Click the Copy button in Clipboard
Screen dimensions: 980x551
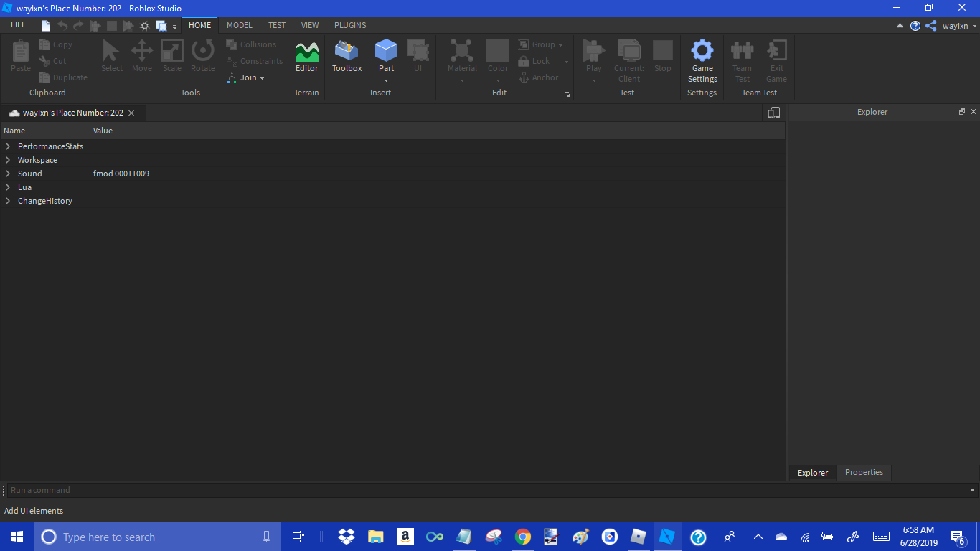click(56, 44)
